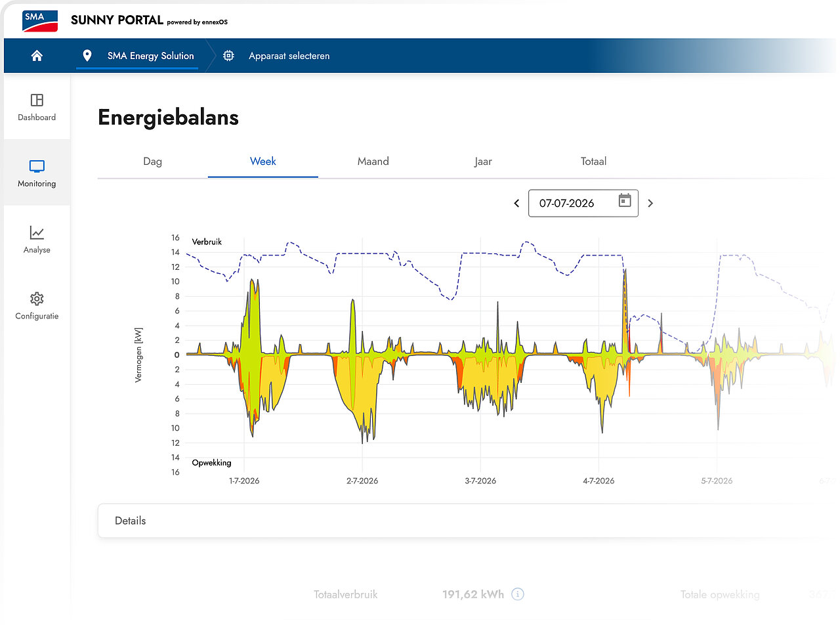Open the calendar date picker icon
This screenshot has height=633, width=840.
click(625, 201)
